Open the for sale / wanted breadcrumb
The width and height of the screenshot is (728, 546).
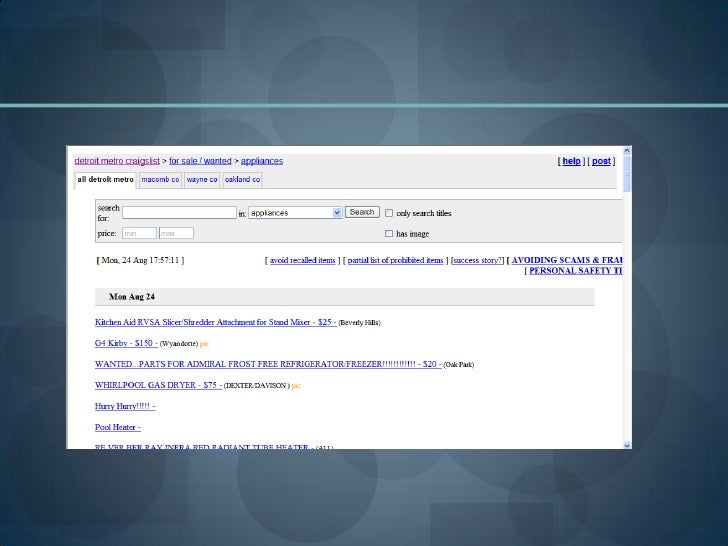[200, 161]
